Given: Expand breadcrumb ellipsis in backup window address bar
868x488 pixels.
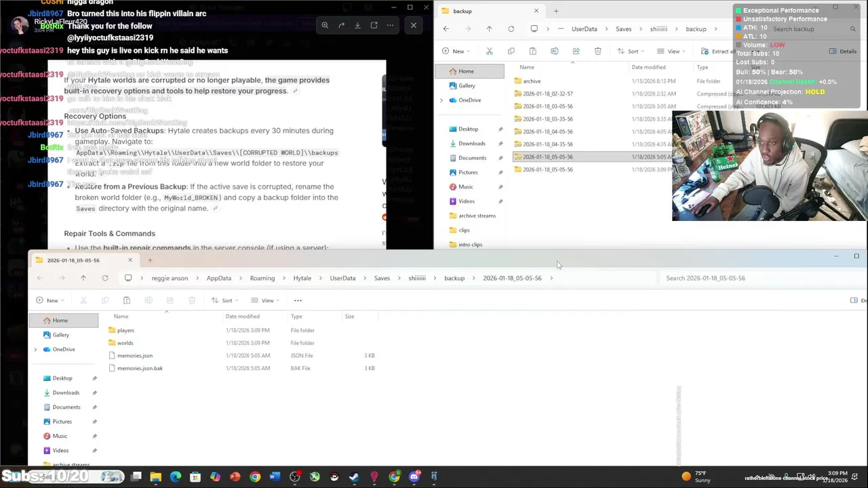Looking at the screenshot, I should [560, 29].
